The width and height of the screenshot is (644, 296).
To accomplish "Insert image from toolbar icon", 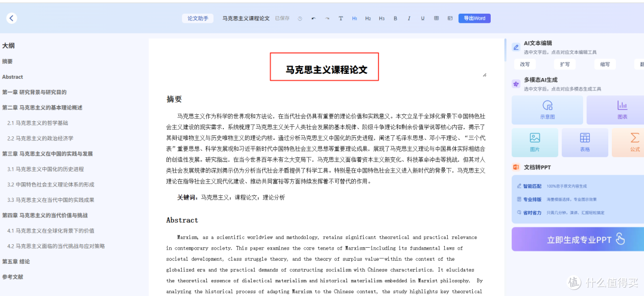I will [x=450, y=18].
